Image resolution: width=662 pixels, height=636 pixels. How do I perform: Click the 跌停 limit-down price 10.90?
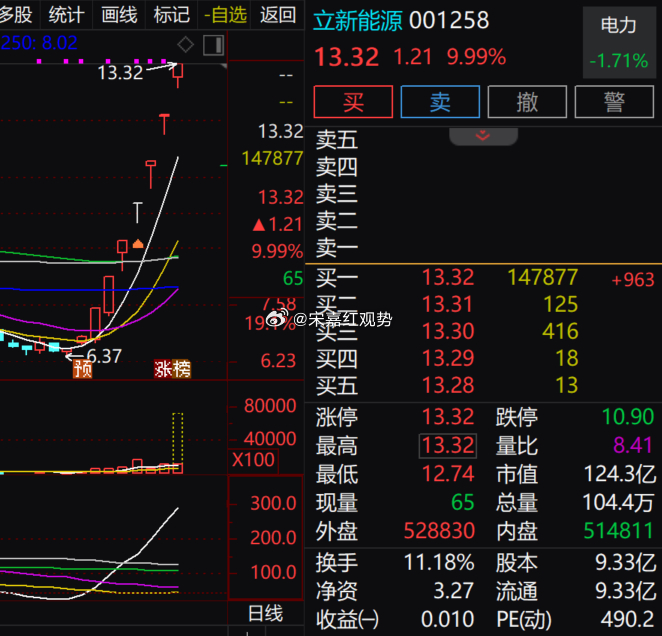coord(628,417)
